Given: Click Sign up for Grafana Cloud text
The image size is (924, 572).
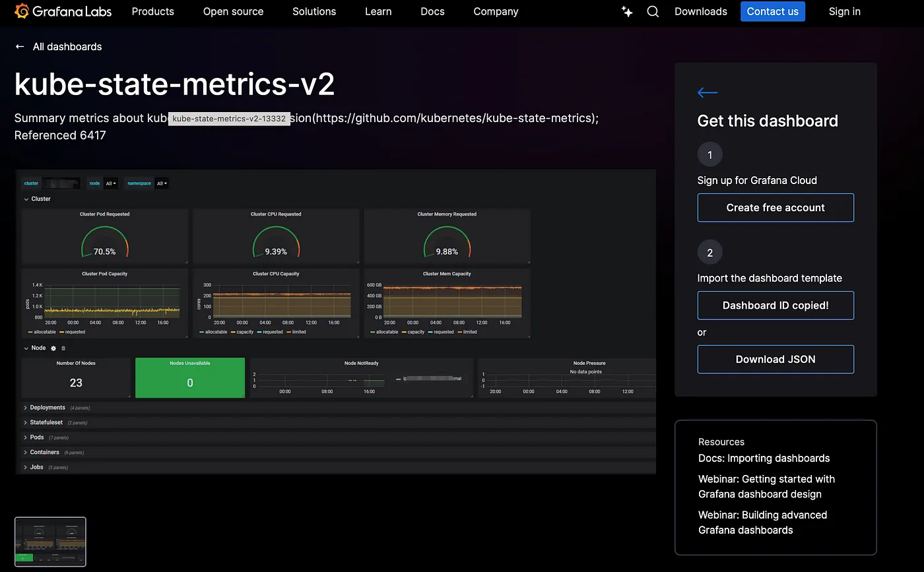Looking at the screenshot, I should click(x=757, y=180).
